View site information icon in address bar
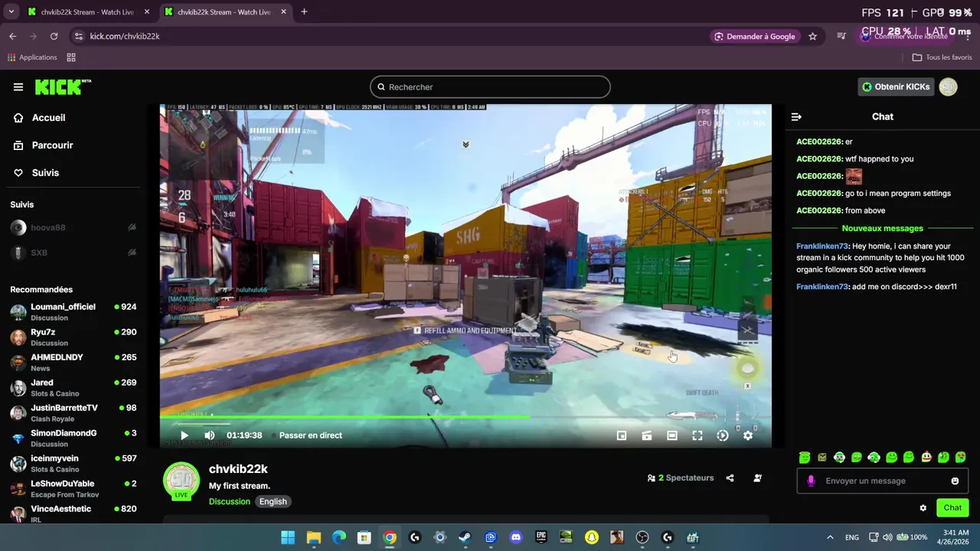The width and height of the screenshot is (980, 551). tap(78, 36)
